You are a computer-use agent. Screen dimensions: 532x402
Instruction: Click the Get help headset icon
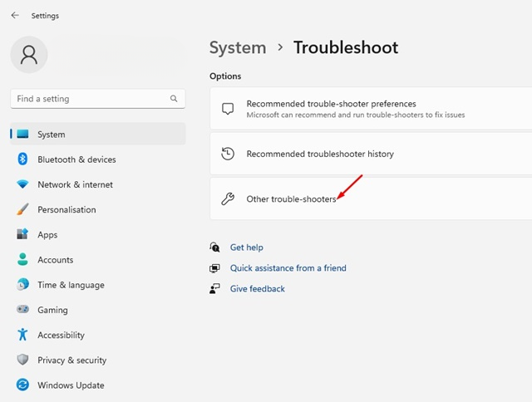pyautogui.click(x=214, y=248)
